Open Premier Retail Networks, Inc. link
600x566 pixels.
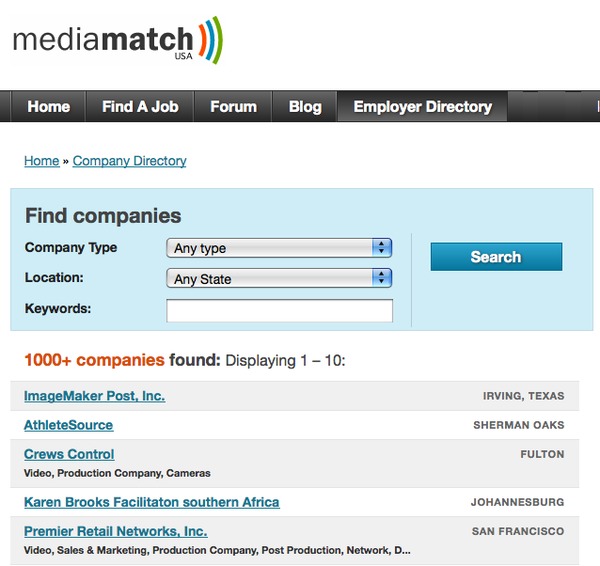pyautogui.click(x=116, y=531)
